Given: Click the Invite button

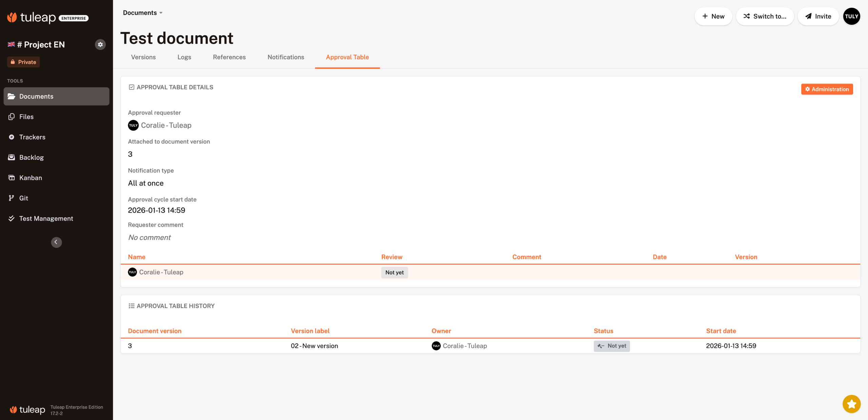Looking at the screenshot, I should click(818, 16).
